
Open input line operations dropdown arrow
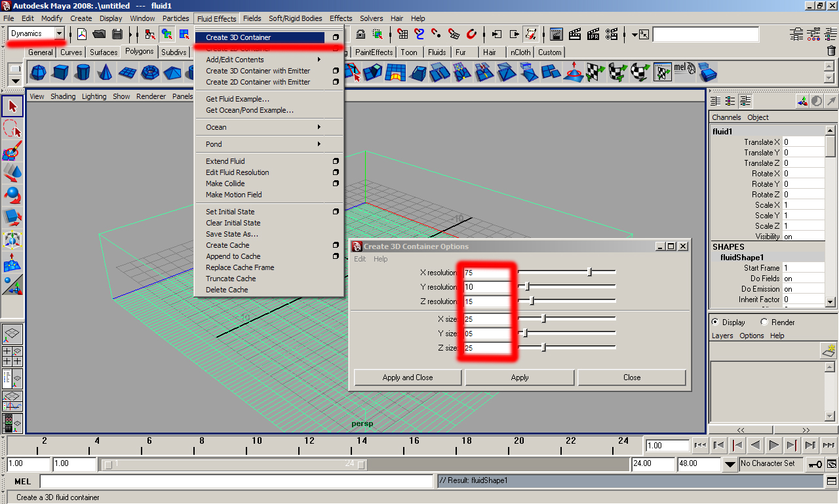(x=636, y=34)
